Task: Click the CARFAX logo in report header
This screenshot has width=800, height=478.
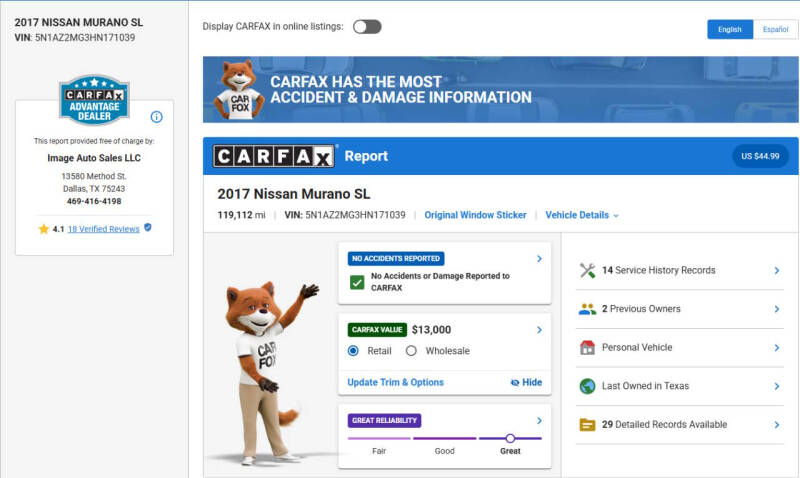Action: tap(273, 156)
